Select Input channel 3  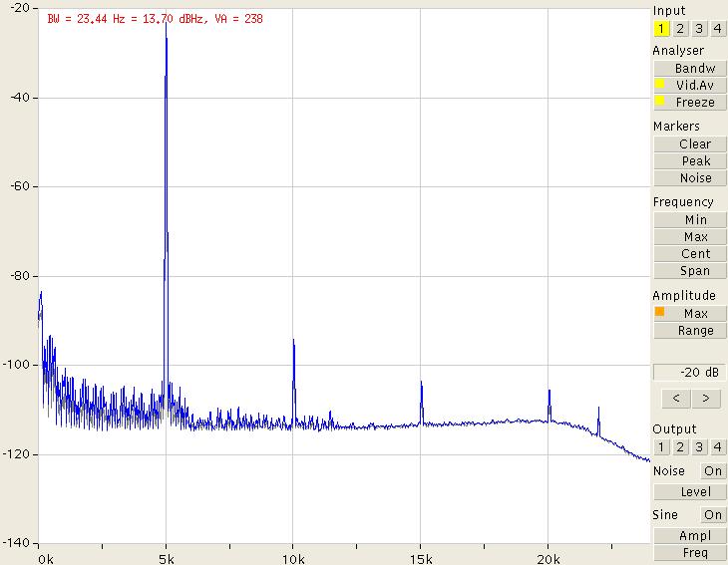coord(699,29)
